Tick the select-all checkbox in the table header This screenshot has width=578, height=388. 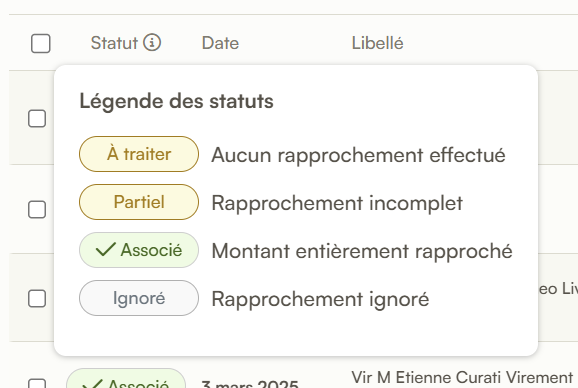pyautogui.click(x=41, y=43)
